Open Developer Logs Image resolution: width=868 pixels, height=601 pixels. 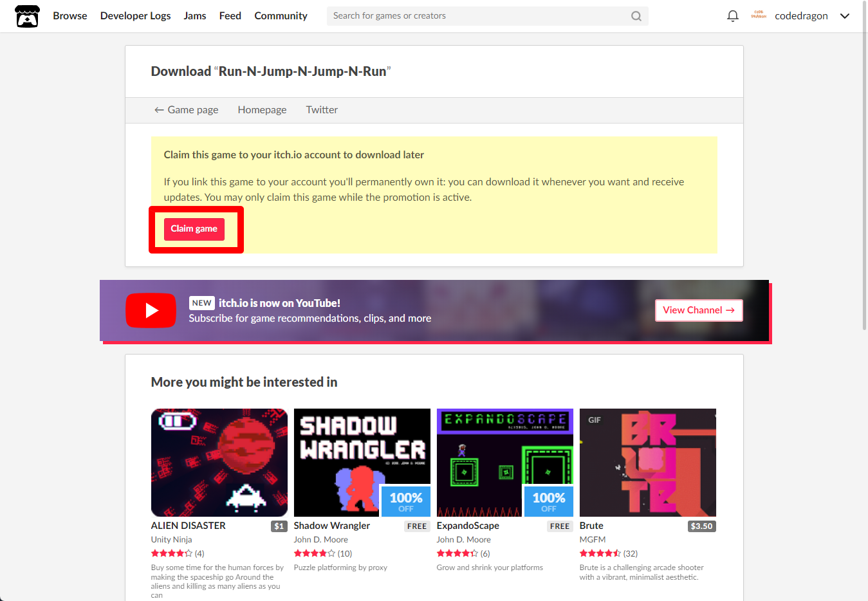(x=136, y=16)
